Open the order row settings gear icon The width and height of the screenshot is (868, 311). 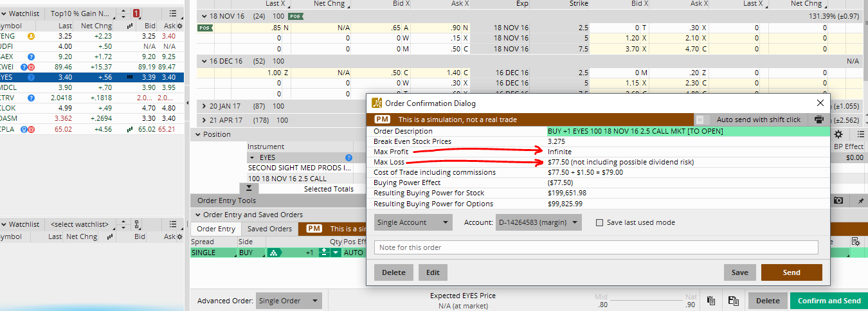coord(856,242)
